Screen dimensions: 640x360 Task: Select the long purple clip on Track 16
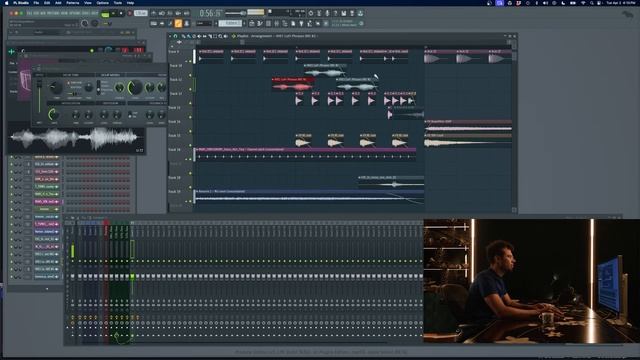click(x=306, y=154)
